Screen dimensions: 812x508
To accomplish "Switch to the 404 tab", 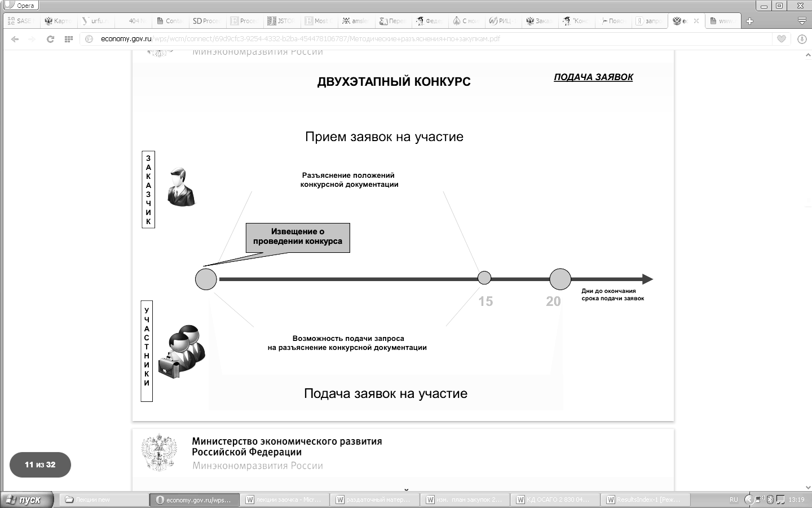I will click(133, 21).
